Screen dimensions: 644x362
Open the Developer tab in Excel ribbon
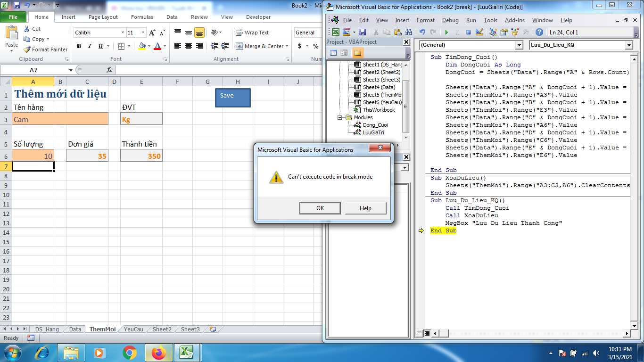pyautogui.click(x=258, y=17)
